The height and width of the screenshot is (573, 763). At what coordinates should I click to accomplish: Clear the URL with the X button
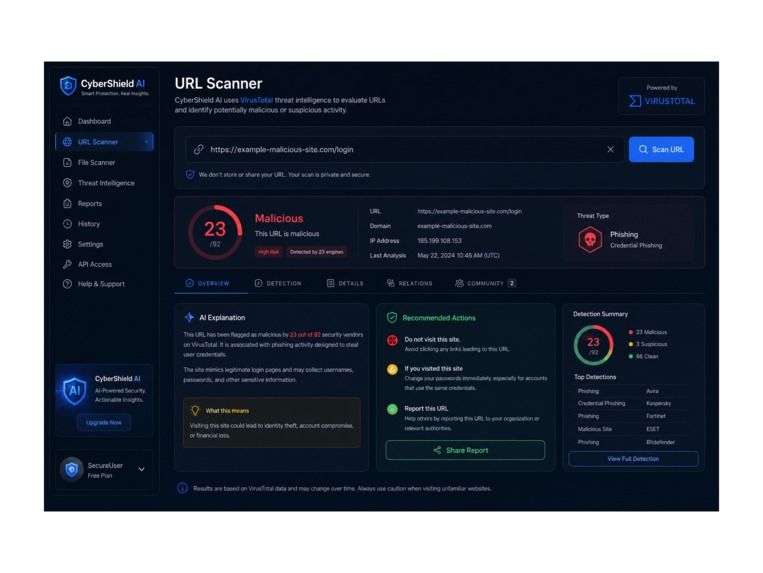(x=610, y=149)
